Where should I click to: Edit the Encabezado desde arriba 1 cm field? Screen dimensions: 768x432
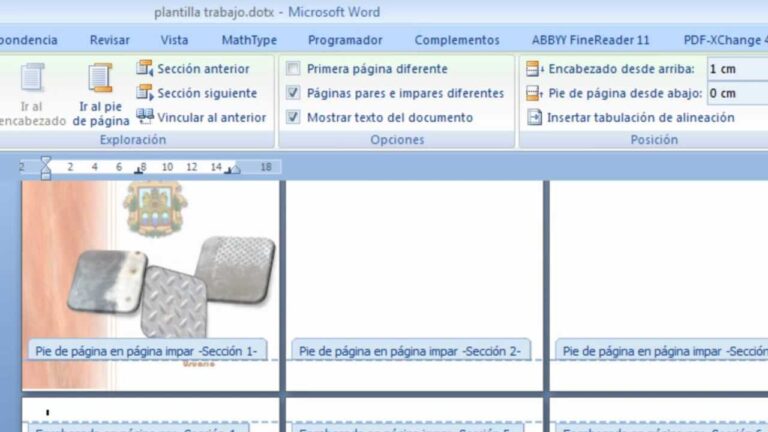(x=737, y=69)
